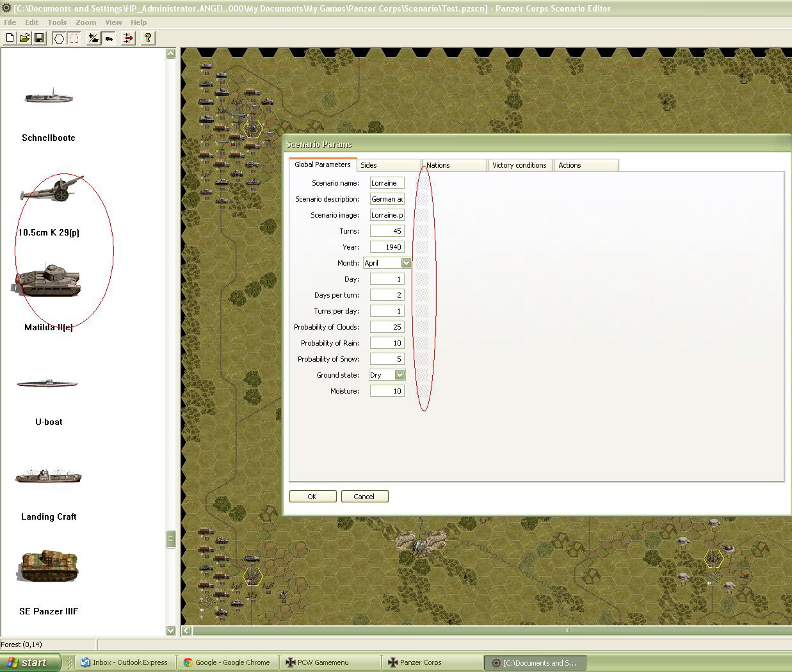
Task: Open the Edit menu
Action: tap(31, 22)
